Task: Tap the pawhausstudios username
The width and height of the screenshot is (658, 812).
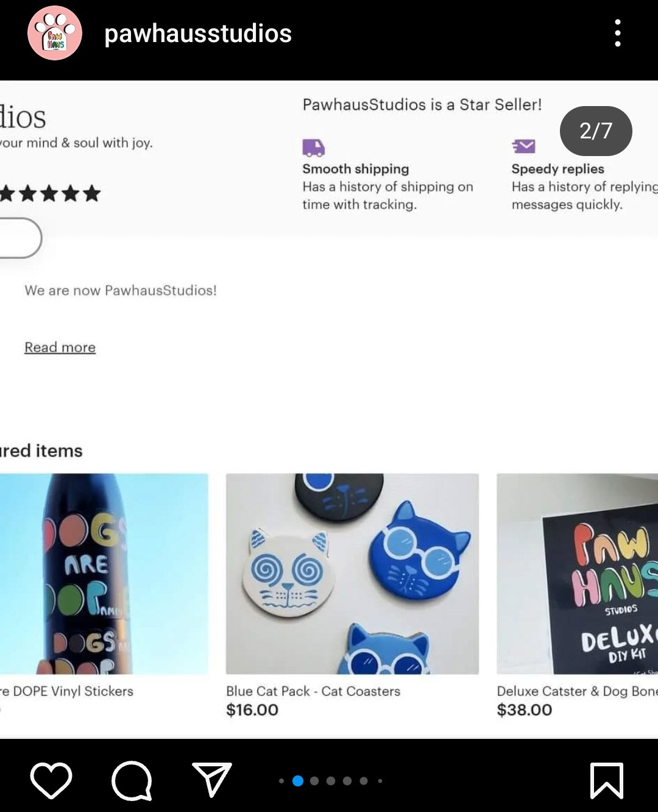Action: pos(198,34)
